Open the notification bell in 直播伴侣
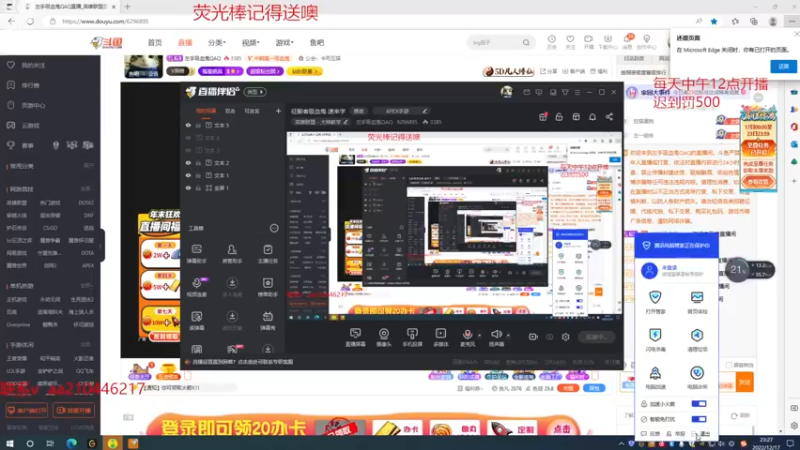 point(592,117)
